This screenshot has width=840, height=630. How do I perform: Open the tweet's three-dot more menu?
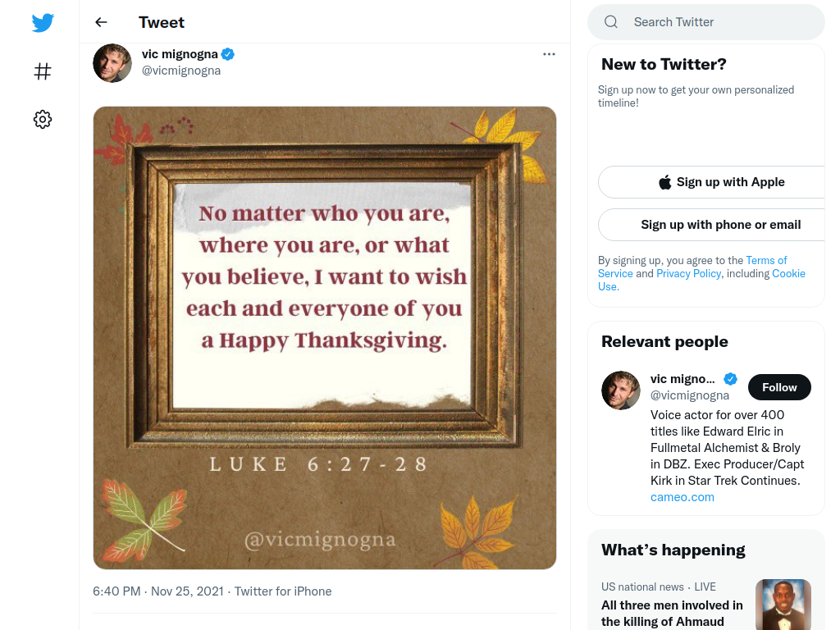549,54
